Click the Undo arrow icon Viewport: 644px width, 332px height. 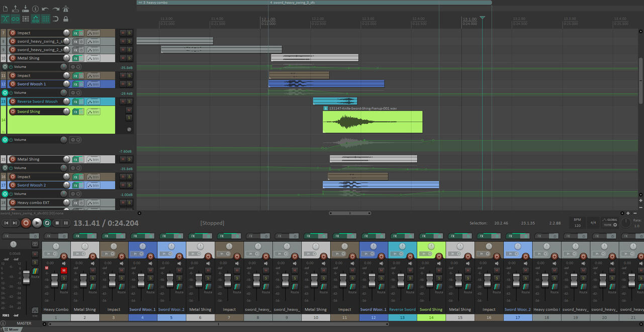45,9
